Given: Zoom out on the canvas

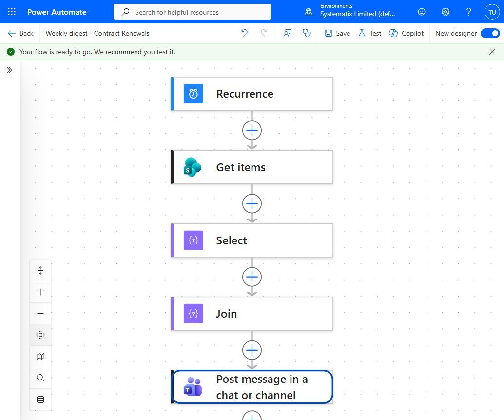Looking at the screenshot, I should point(40,313).
